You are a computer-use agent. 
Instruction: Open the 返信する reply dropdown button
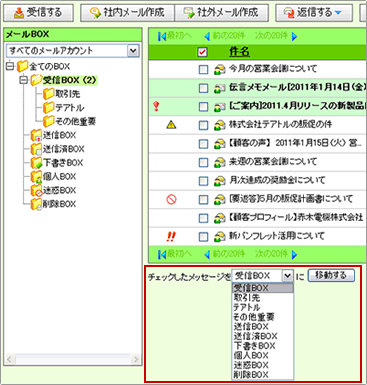click(x=314, y=13)
